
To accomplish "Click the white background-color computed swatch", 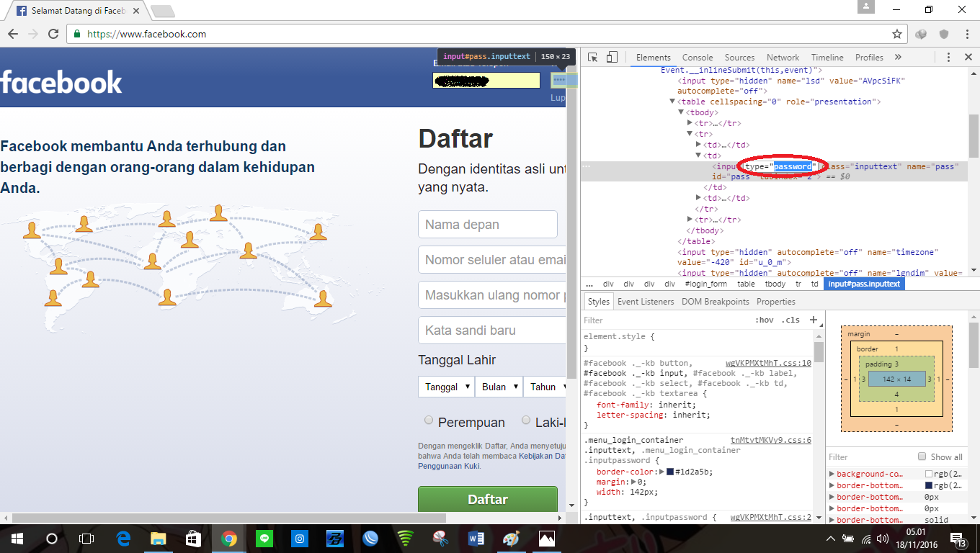I will coord(929,475).
